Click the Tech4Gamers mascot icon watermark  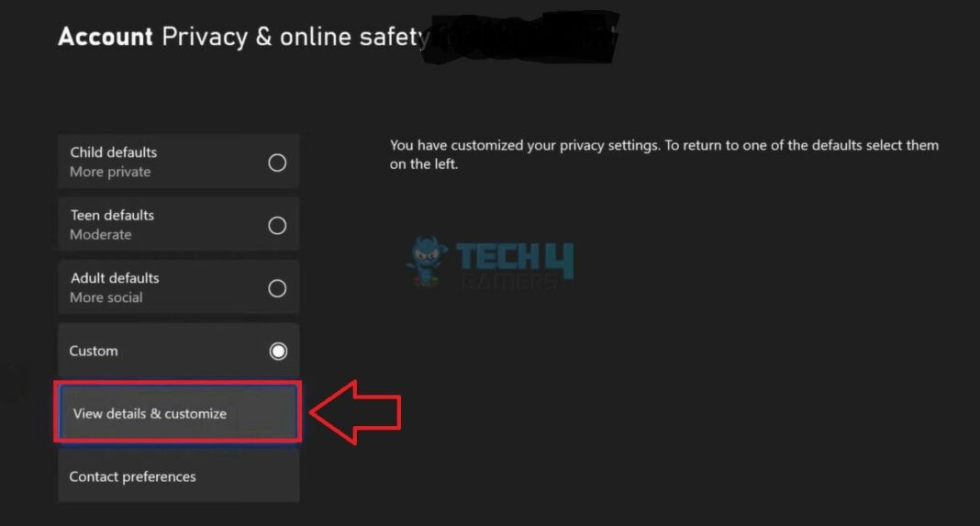click(427, 261)
